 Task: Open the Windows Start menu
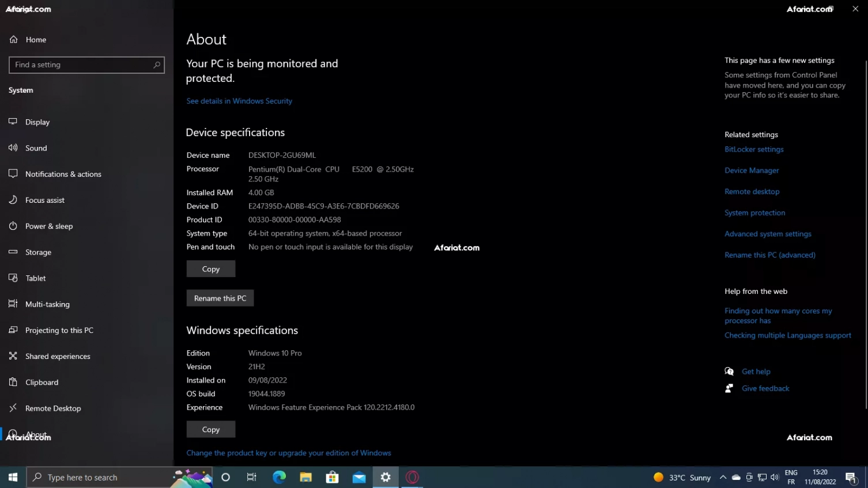click(13, 477)
